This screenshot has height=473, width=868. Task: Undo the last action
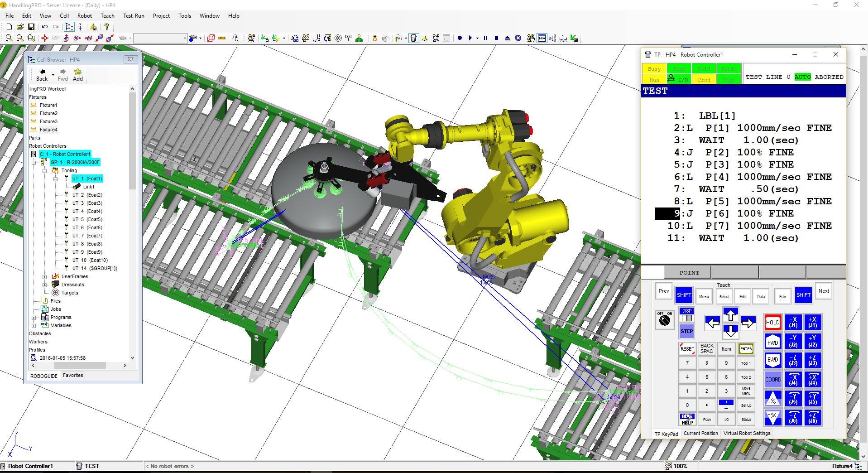45,27
